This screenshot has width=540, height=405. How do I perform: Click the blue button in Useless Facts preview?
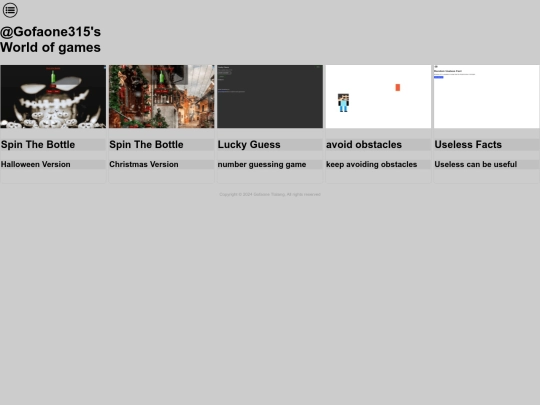438,77
